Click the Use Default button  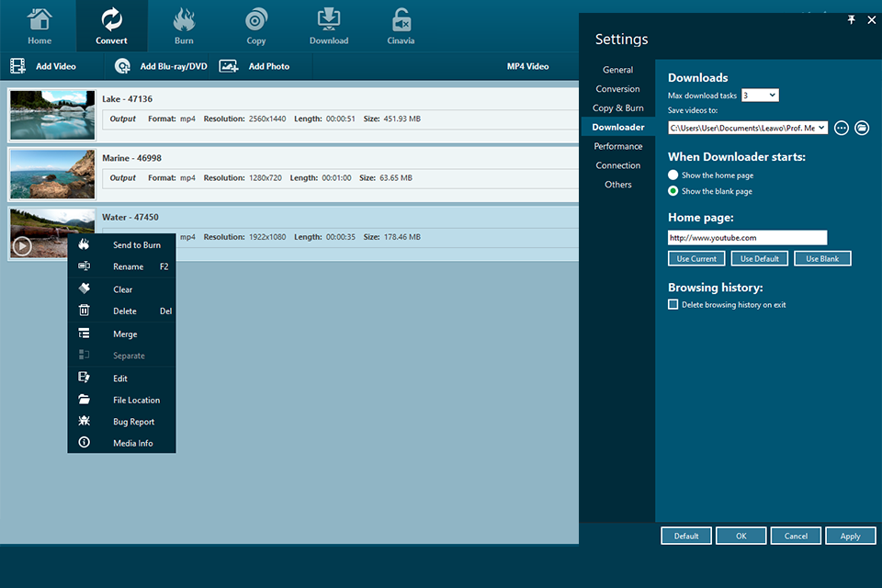coord(760,258)
